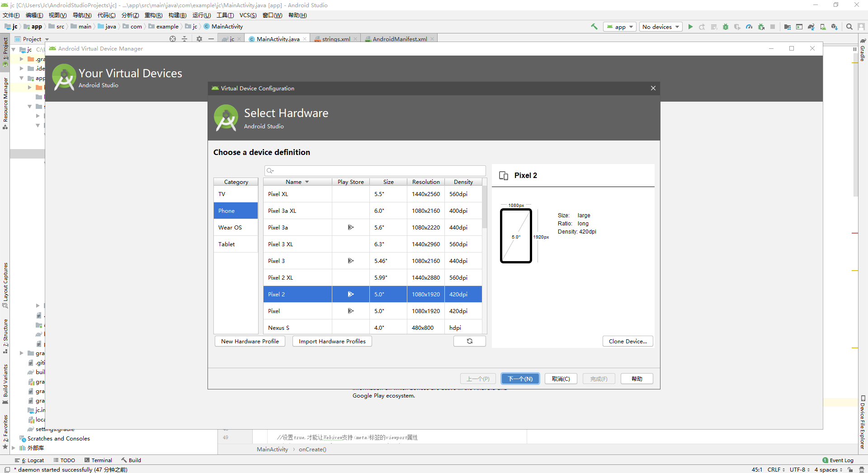Click the Import Hardware Profiles button
This screenshot has width=868, height=473.
pyautogui.click(x=332, y=341)
